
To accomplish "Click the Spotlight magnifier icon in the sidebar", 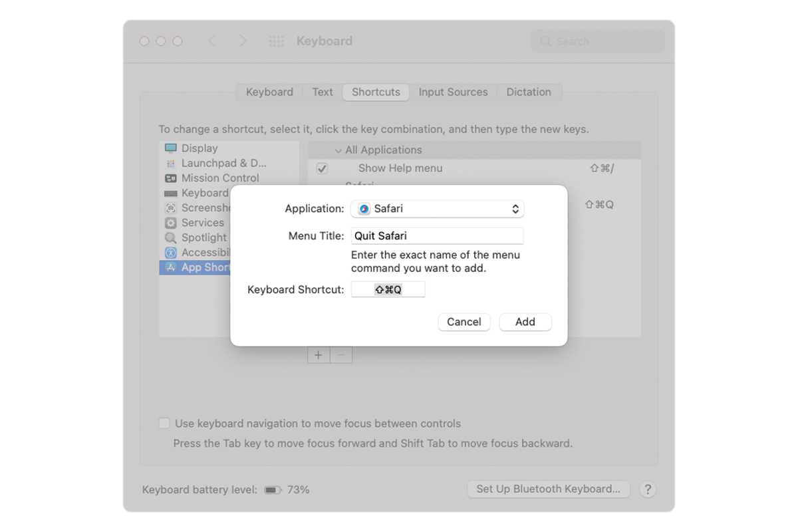I will 171,237.
